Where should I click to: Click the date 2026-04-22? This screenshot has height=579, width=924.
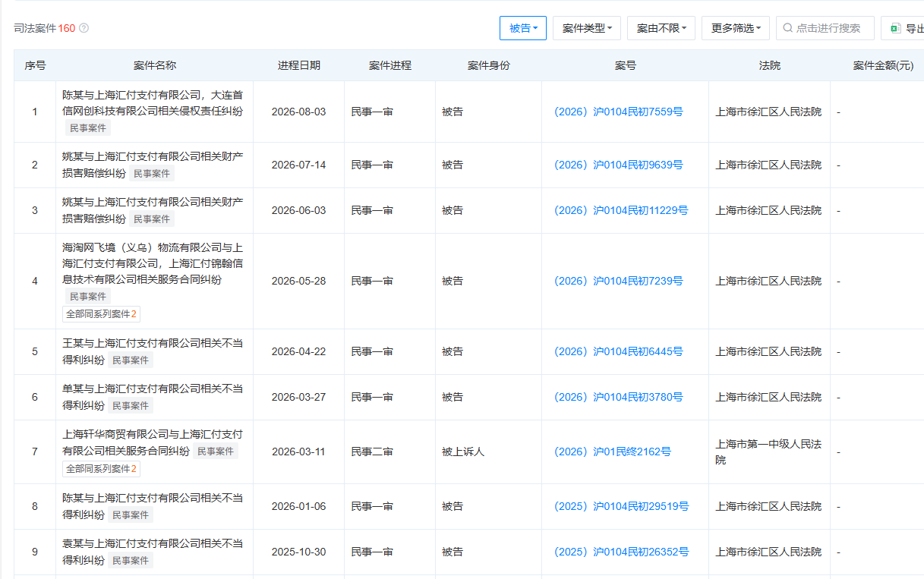pos(298,351)
